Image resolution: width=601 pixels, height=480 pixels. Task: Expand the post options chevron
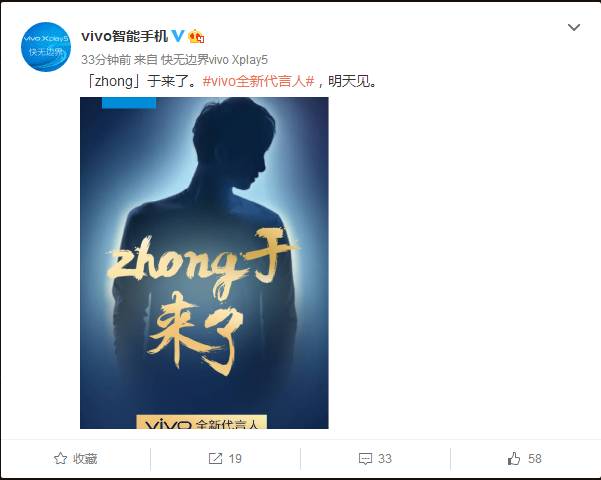pyautogui.click(x=574, y=27)
